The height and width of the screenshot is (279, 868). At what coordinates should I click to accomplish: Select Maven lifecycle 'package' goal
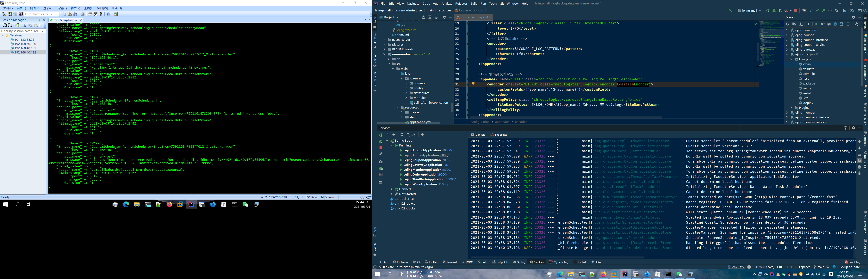tap(809, 84)
